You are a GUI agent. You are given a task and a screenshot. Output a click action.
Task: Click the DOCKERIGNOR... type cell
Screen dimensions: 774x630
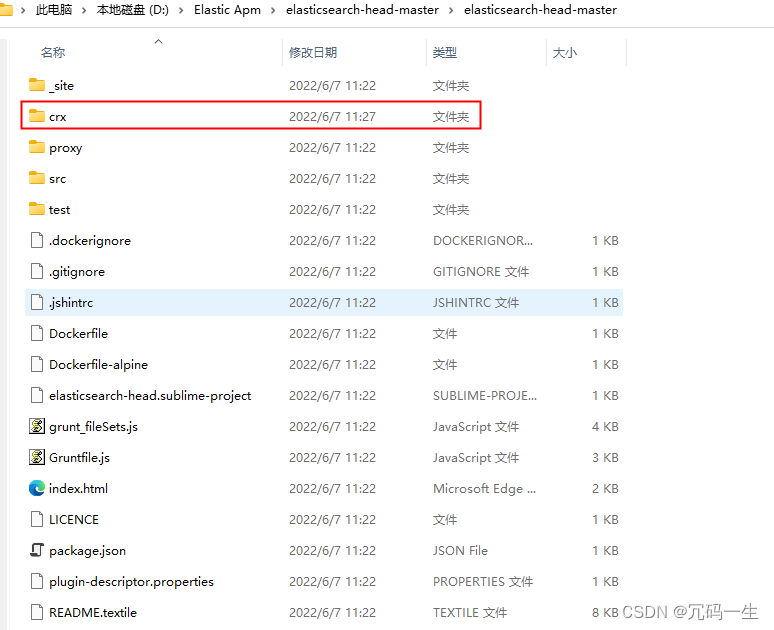click(483, 241)
